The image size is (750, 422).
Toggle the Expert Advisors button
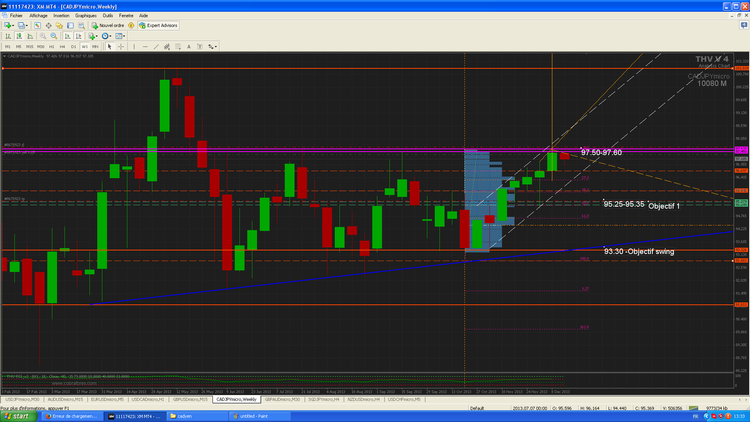158,25
